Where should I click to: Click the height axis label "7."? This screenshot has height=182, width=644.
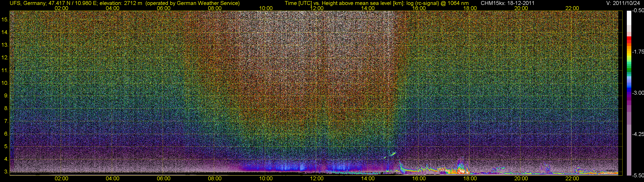[6, 121]
